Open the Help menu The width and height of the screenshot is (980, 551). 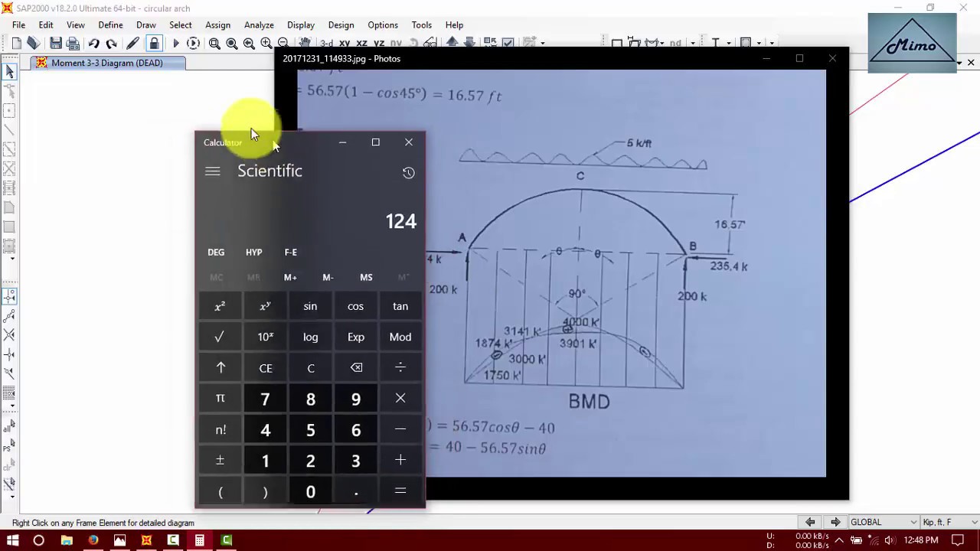click(x=454, y=24)
